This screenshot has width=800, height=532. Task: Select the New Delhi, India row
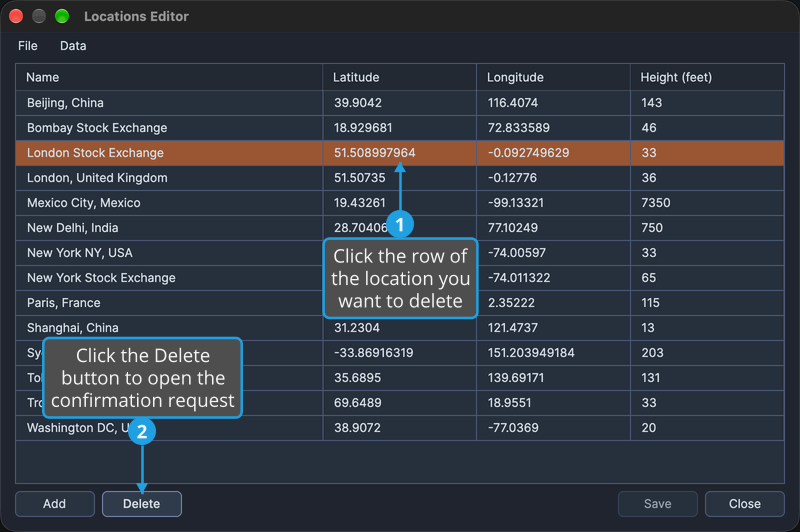pos(399,228)
